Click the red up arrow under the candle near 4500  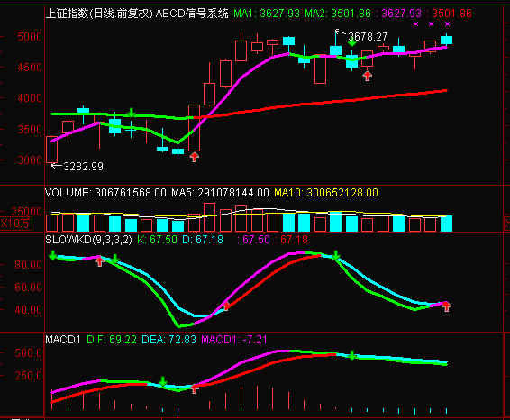click(x=368, y=76)
